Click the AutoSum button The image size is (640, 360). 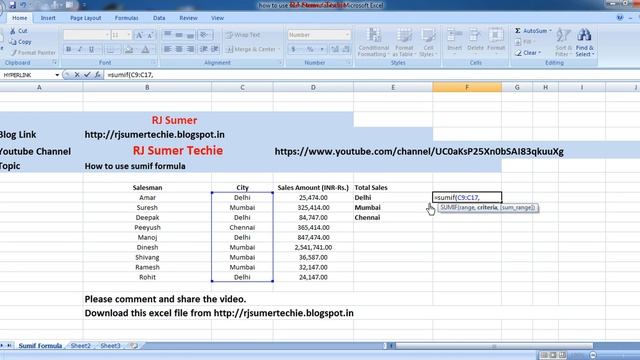click(x=532, y=31)
